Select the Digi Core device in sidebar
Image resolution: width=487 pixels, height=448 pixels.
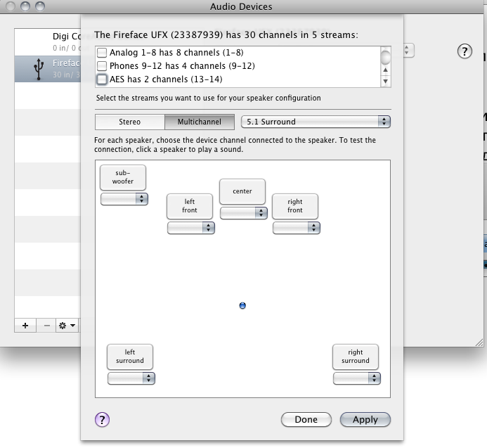[48, 42]
